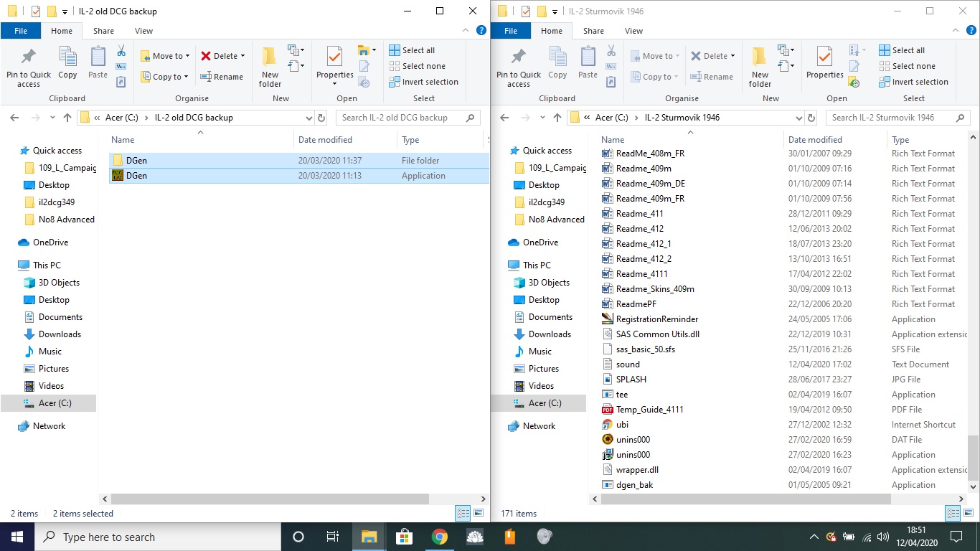The width and height of the screenshot is (980, 551).
Task: Click Help icon in left window ribbon
Action: [x=481, y=30]
